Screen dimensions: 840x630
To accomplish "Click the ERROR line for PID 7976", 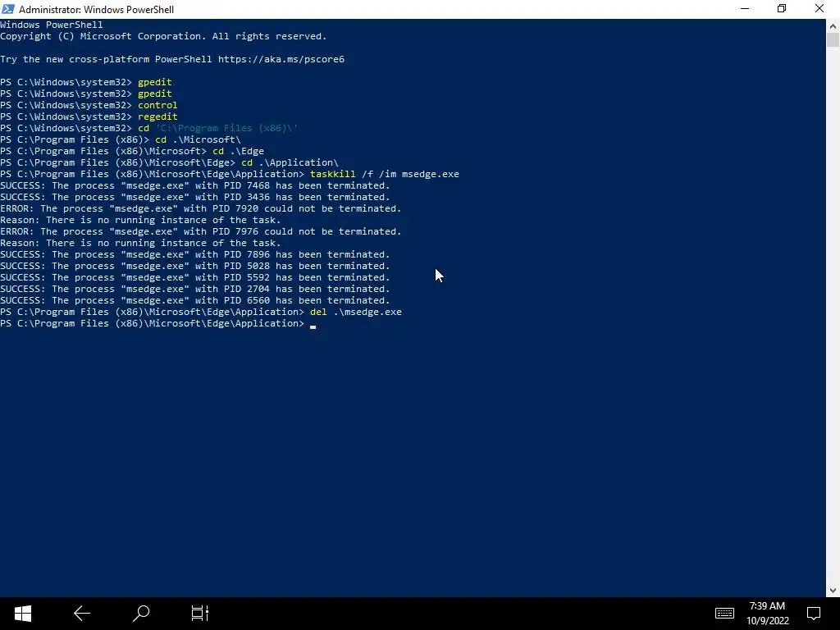I will click(x=201, y=231).
